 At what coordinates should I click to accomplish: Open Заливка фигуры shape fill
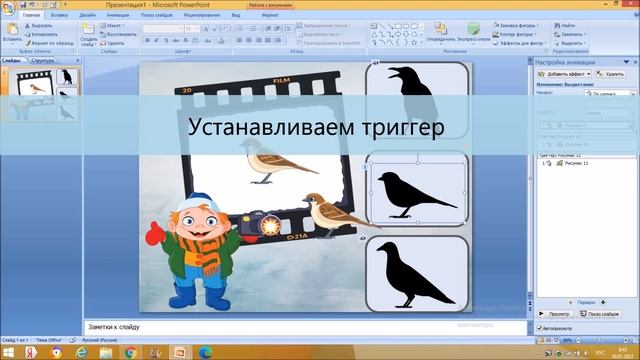516,26
